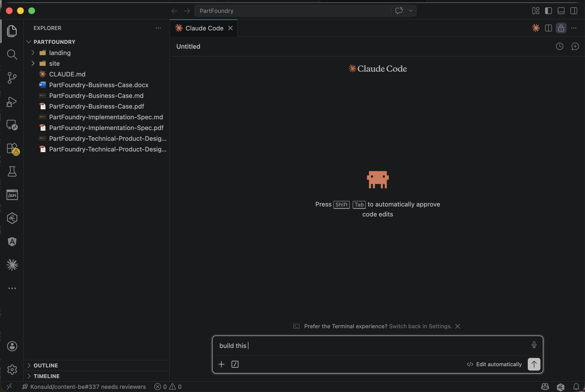Open Explorer views and more actions menu
585x392 pixels.
coord(158,28)
